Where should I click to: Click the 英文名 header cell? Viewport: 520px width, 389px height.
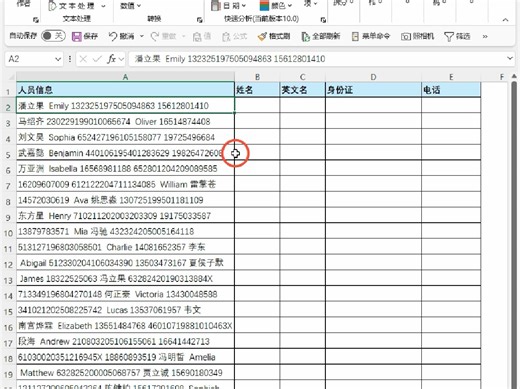(x=303, y=90)
